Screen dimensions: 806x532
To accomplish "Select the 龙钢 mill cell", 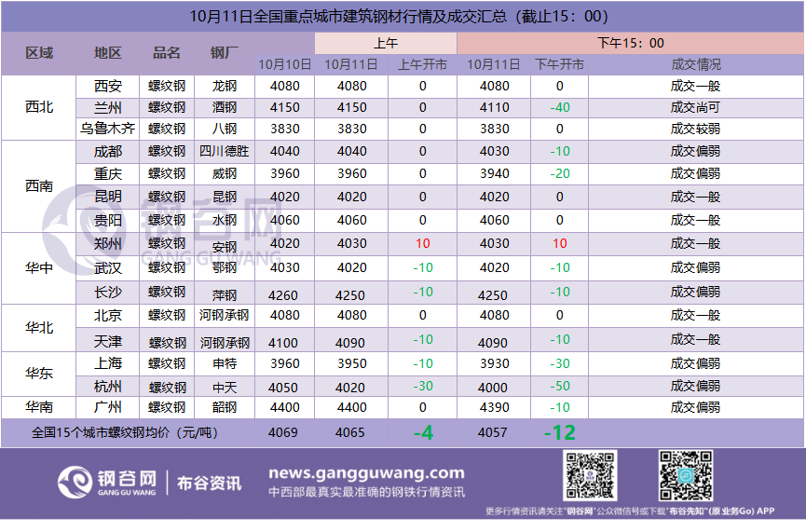I will tap(225, 86).
